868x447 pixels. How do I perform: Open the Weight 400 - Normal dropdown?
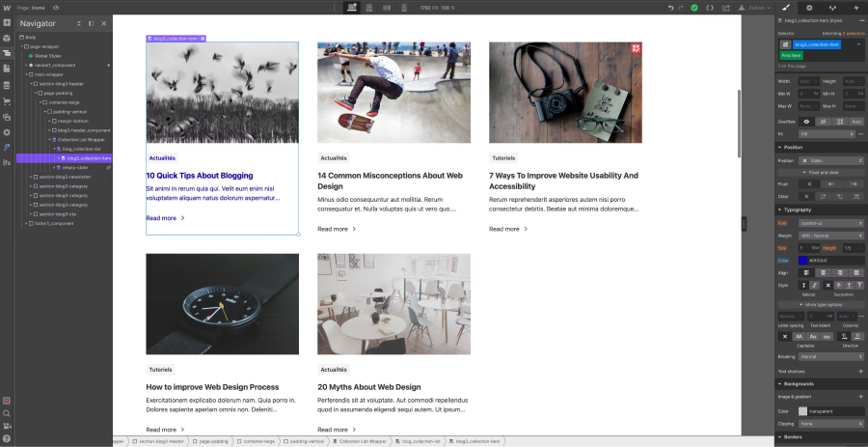[x=831, y=236]
